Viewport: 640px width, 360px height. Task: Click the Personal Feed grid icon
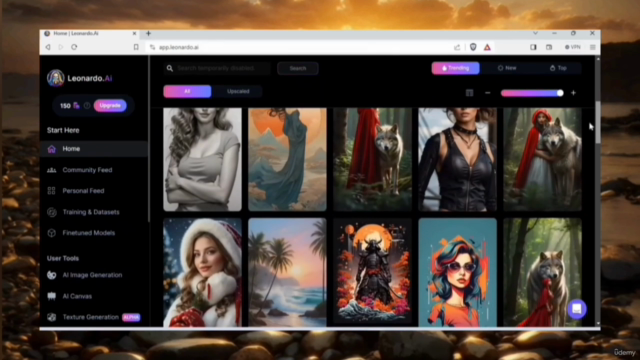[51, 191]
